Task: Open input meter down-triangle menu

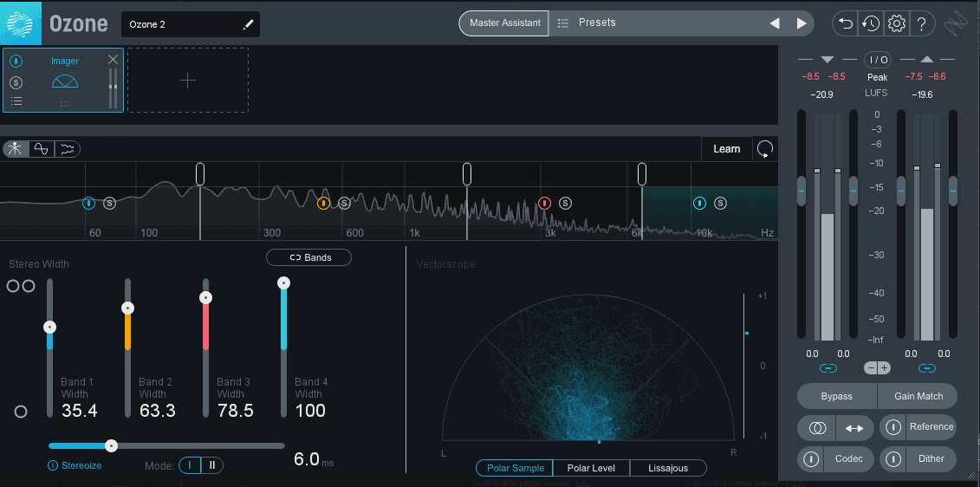Action: click(x=827, y=60)
